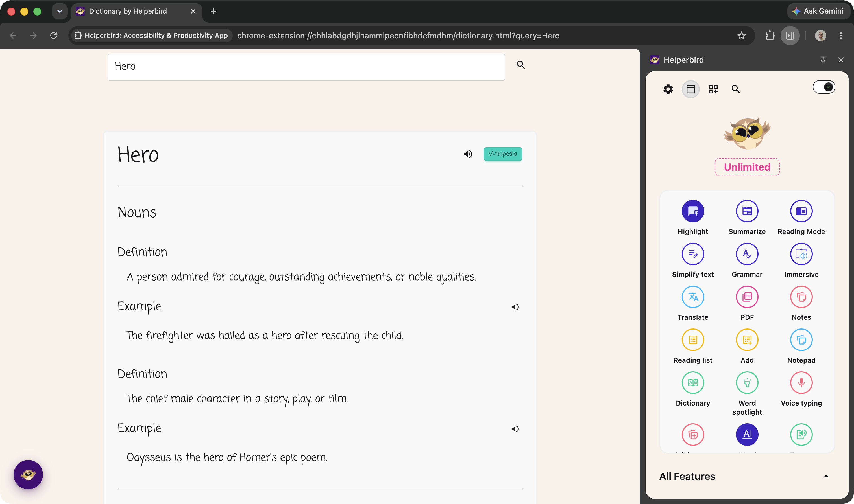Click the Nouns heading
This screenshot has width=854, height=504.
tap(137, 212)
